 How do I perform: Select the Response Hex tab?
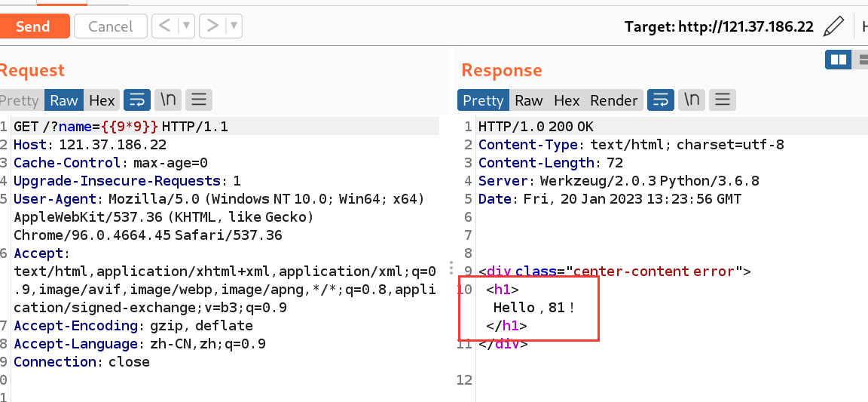point(567,100)
